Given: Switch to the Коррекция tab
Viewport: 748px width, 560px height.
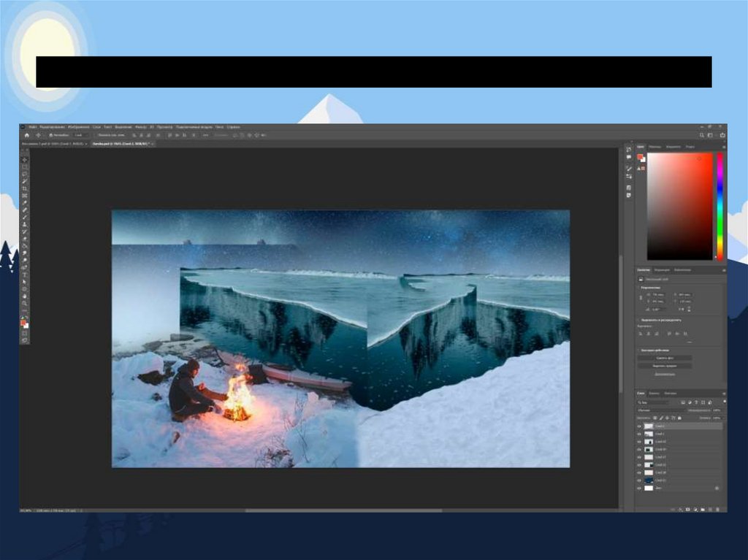Looking at the screenshot, I should [x=662, y=270].
